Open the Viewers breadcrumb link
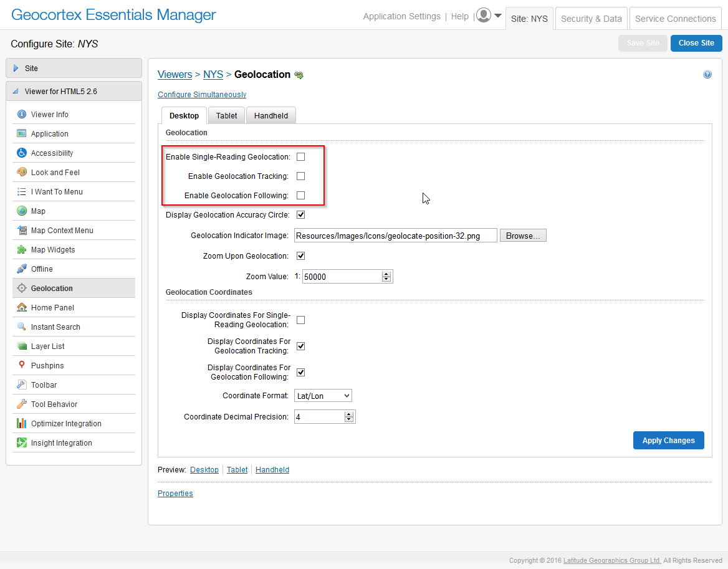This screenshot has height=569, width=728. click(175, 74)
